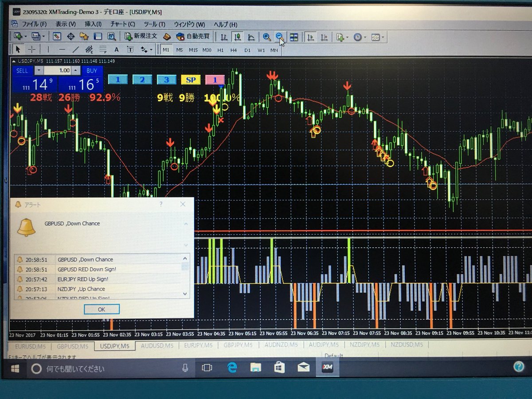
Task: Tile chart windows icon
Action: [294, 37]
